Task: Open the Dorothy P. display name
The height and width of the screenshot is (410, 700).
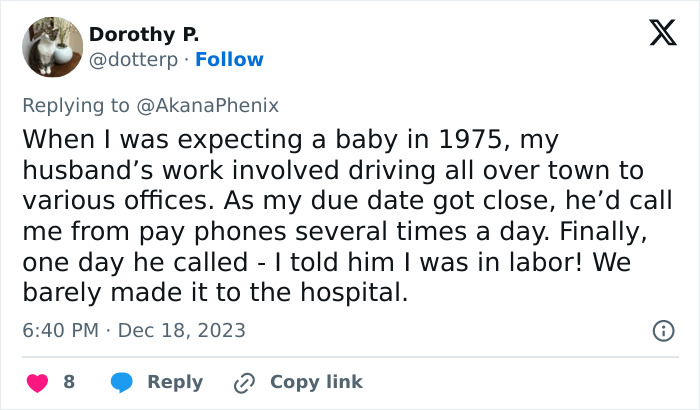Action: [x=144, y=35]
